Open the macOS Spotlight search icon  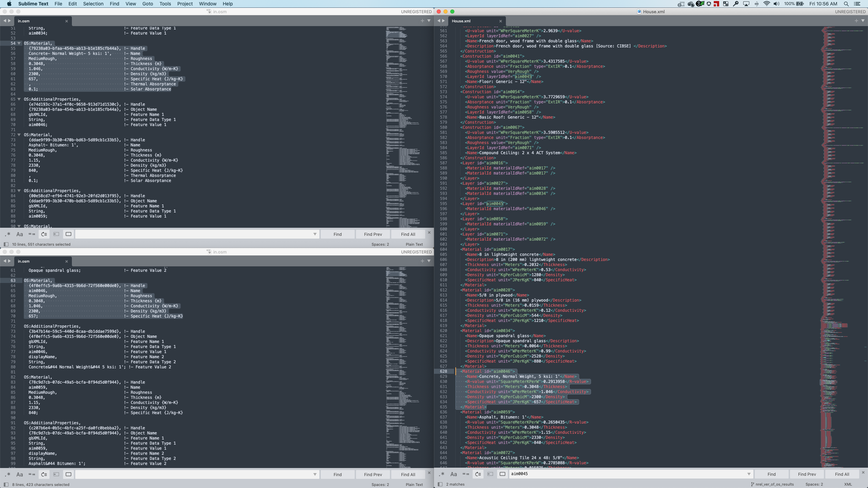tap(846, 4)
